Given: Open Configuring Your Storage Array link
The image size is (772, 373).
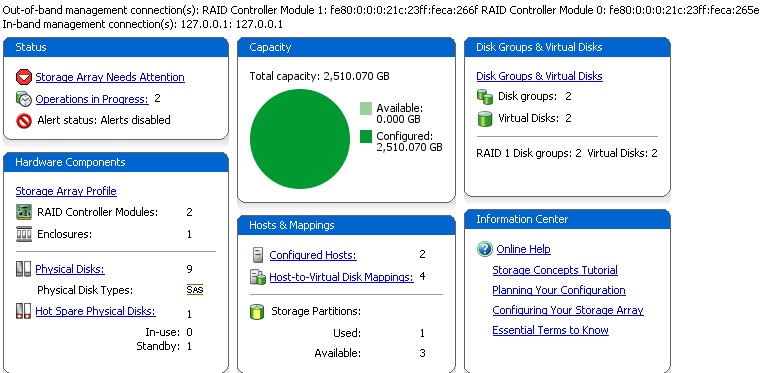Looking at the screenshot, I should click(x=568, y=311).
